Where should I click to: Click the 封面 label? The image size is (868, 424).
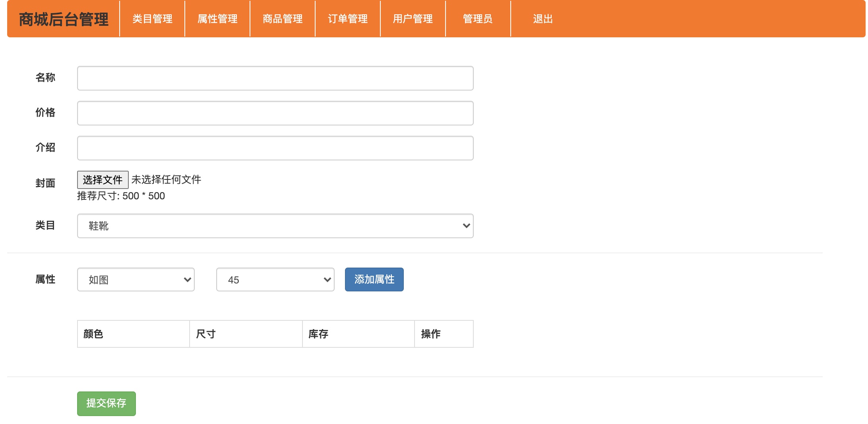[x=45, y=183]
